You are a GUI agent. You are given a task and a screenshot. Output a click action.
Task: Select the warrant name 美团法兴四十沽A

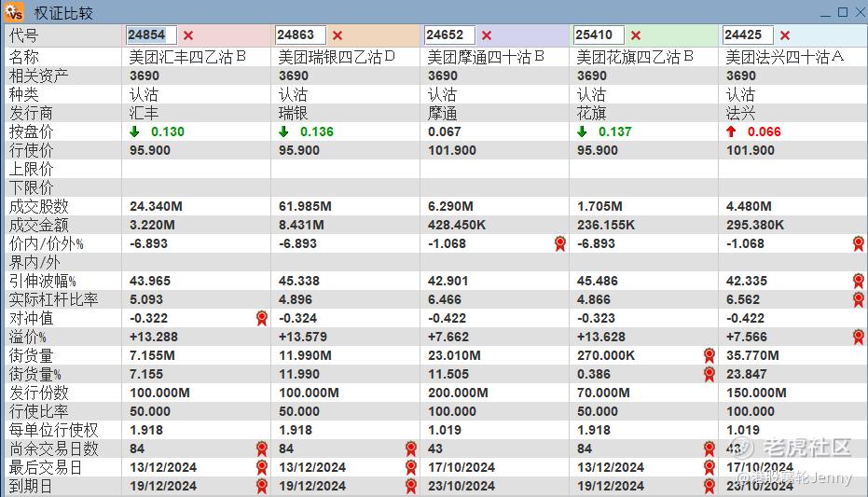[x=784, y=57]
